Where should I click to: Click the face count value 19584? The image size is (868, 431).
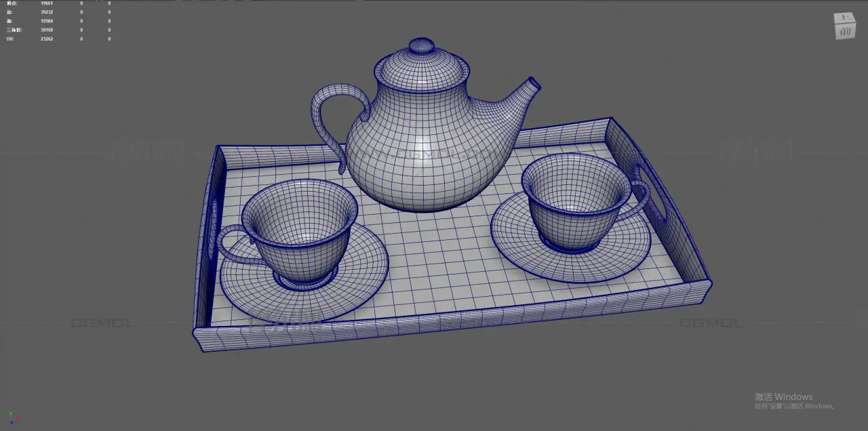click(x=47, y=21)
